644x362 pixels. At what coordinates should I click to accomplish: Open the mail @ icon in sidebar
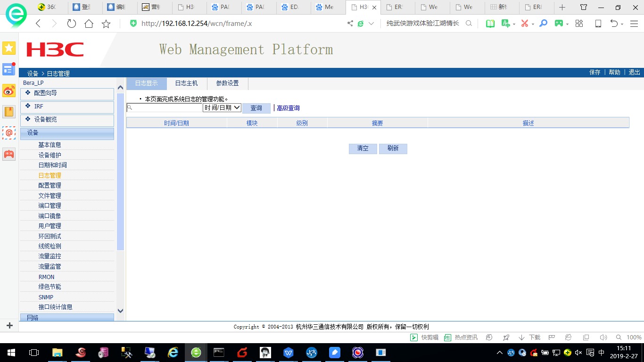[x=9, y=133]
